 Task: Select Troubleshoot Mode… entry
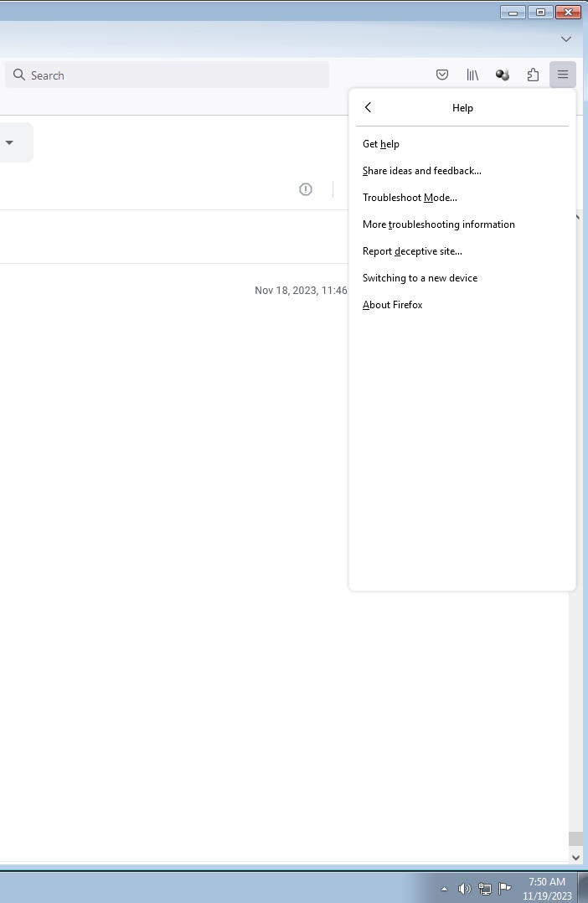pos(462,198)
